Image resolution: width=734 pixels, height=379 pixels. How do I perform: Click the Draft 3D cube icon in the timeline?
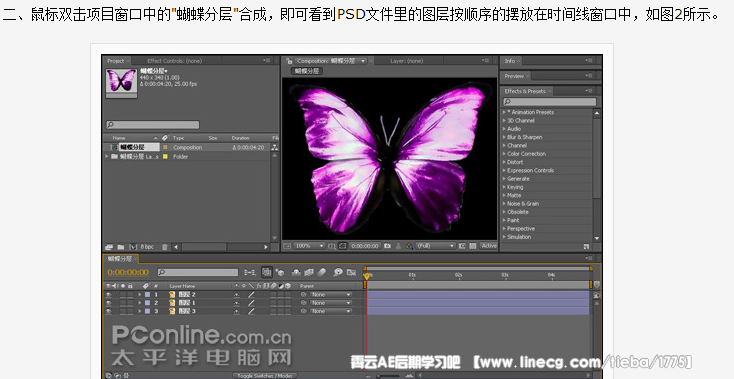coord(280,272)
